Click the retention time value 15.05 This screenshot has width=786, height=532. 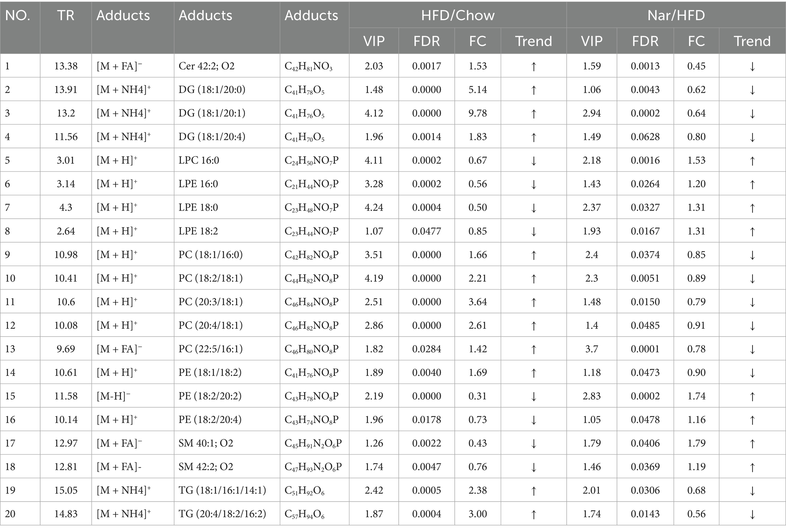pyautogui.click(x=66, y=490)
